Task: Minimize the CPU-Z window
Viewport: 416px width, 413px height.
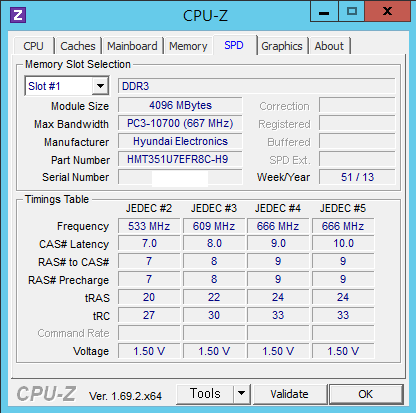Action: (324, 12)
